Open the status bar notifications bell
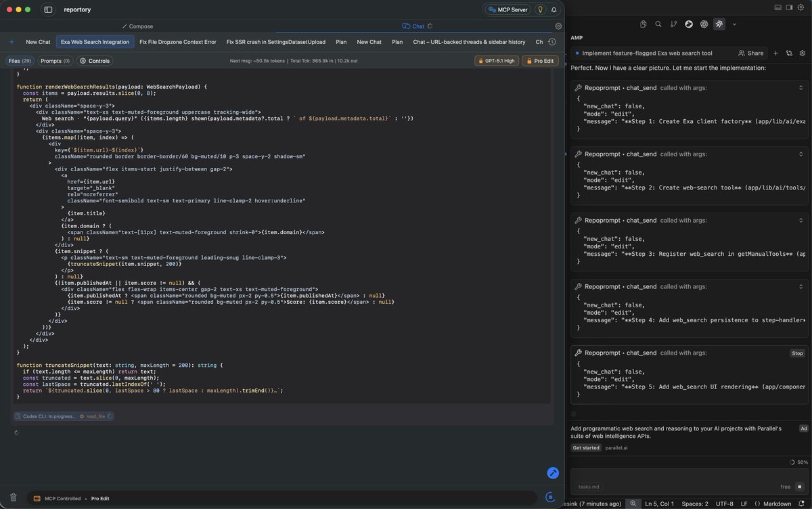 [803, 504]
